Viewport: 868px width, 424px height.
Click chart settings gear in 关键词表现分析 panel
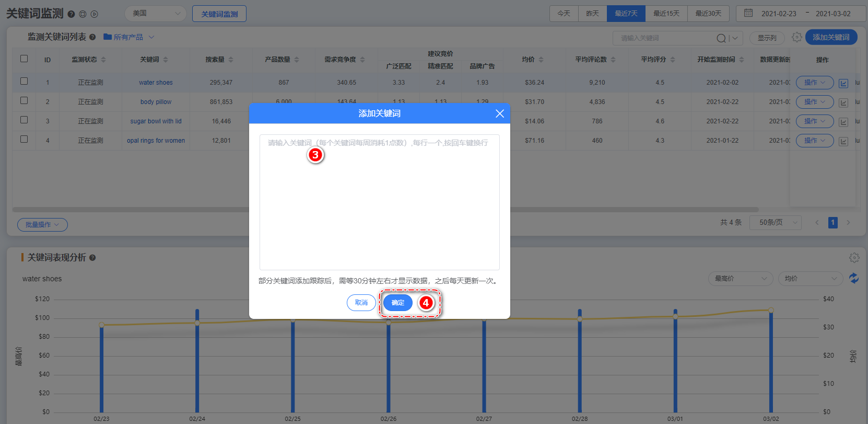(x=854, y=258)
